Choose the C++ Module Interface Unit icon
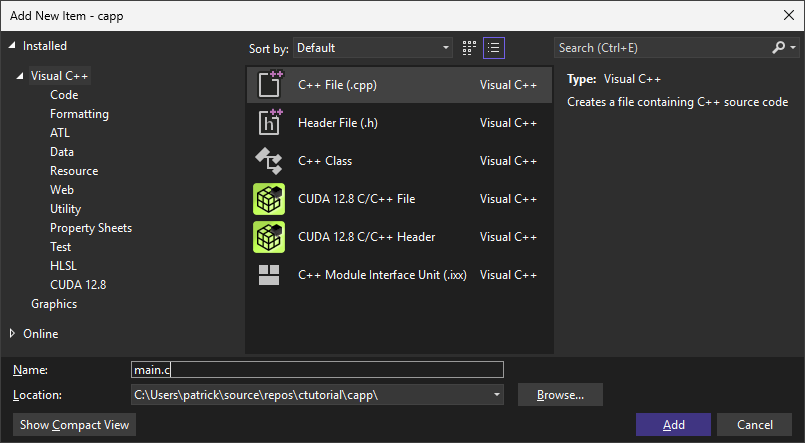Image resolution: width=805 pixels, height=443 pixels. (x=269, y=275)
